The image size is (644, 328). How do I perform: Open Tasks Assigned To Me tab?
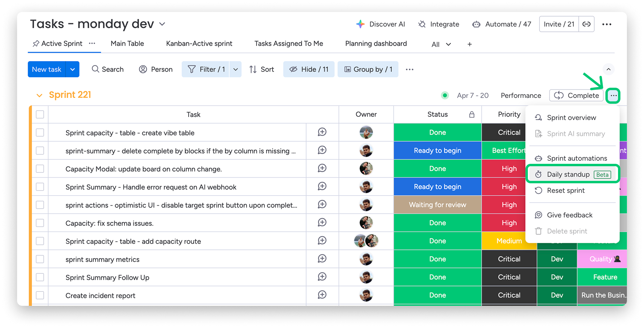point(289,43)
